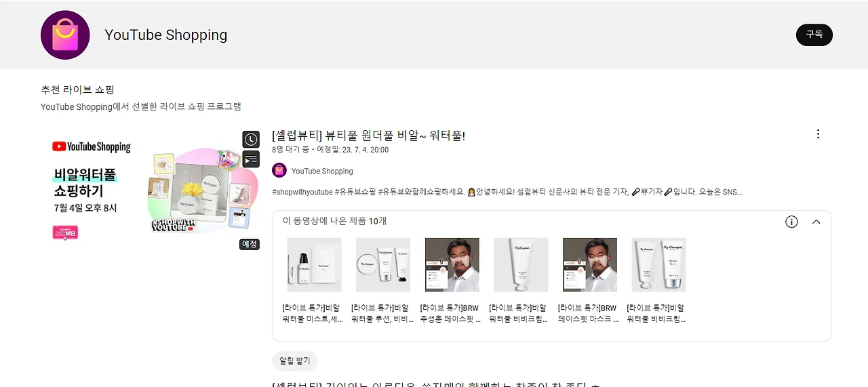Click the small YouTube Shopping avatar under the title
868x387 pixels.
click(279, 171)
